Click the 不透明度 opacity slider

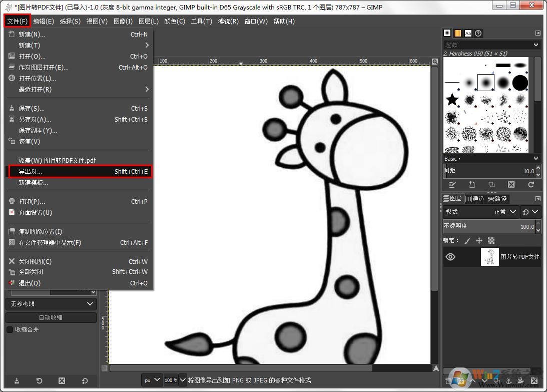click(488, 227)
